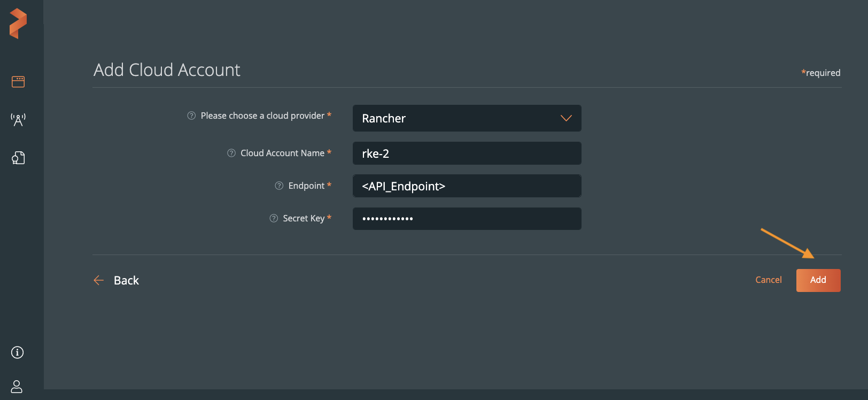
Task: Click help icon beside Secret Key
Action: (274, 218)
